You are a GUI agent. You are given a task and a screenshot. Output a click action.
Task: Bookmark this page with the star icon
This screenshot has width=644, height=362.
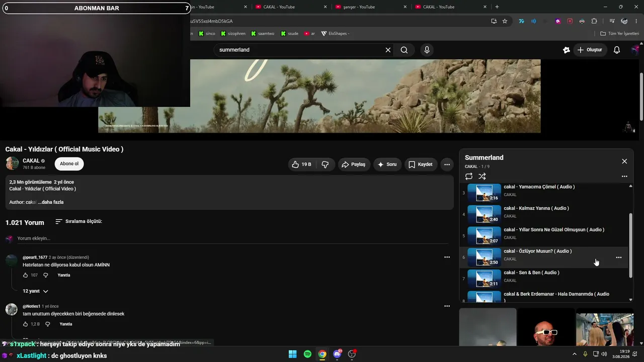505,21
